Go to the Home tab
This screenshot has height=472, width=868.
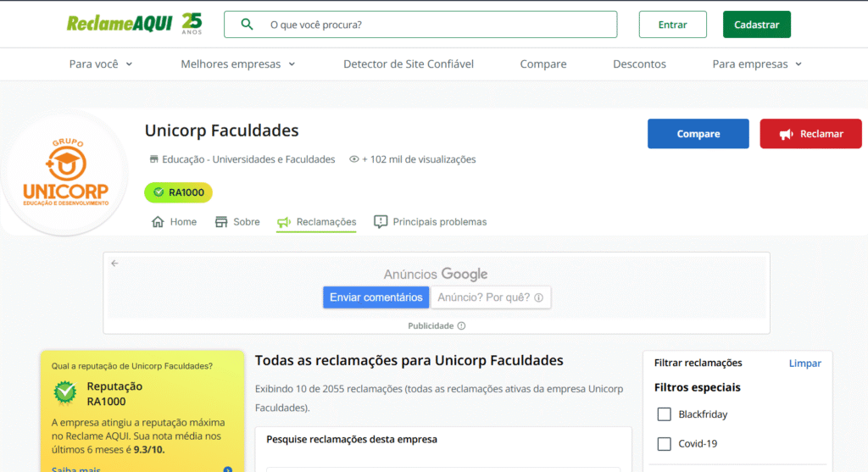[174, 222]
